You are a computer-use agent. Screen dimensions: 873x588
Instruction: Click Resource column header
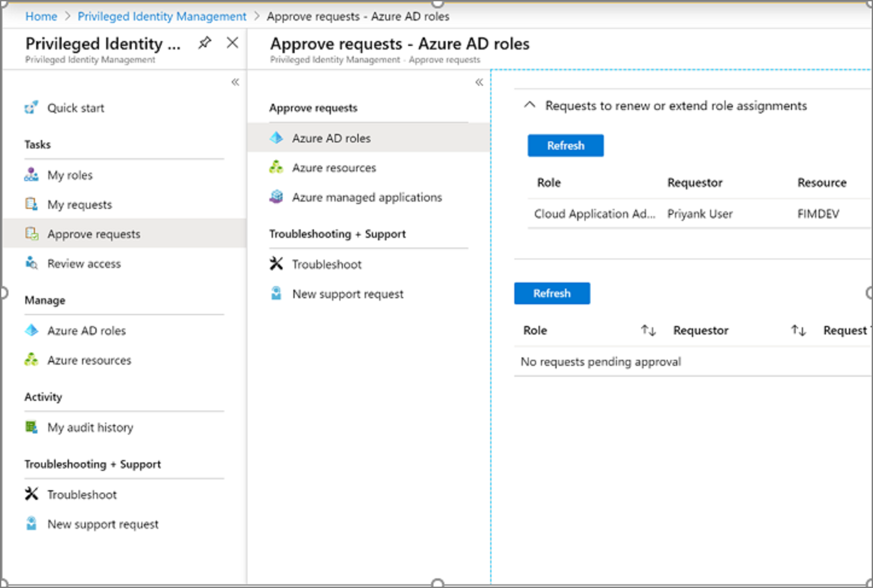pos(822,182)
